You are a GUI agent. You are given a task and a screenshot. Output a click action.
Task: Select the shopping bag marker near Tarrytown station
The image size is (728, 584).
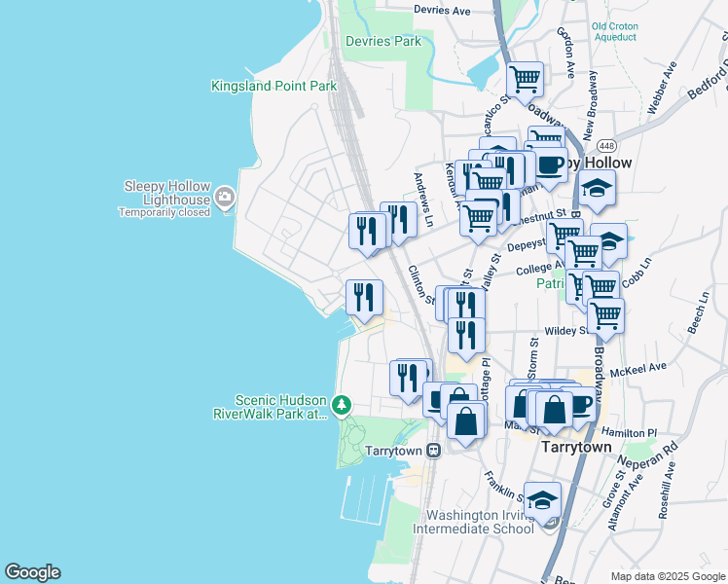coord(465,421)
